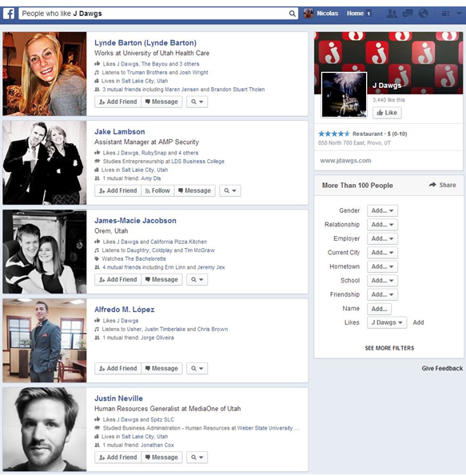Image resolution: width=466 pixels, height=476 pixels.
Task: Click Add next to Likes filter
Action: (418, 322)
